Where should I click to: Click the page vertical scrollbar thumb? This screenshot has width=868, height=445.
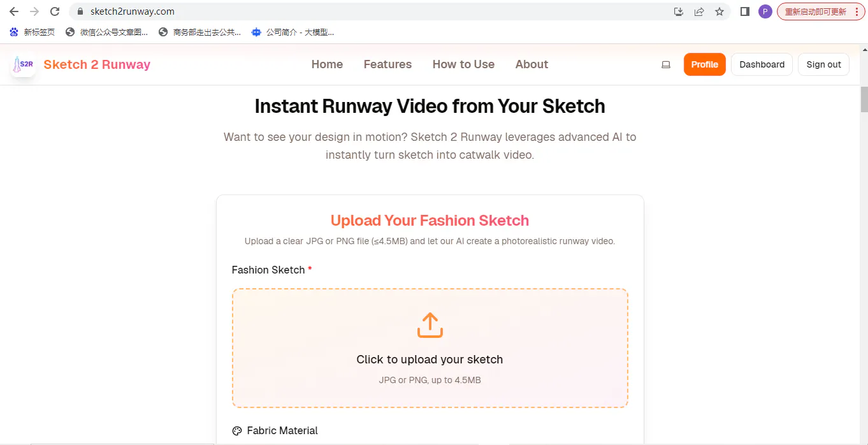coord(864,99)
